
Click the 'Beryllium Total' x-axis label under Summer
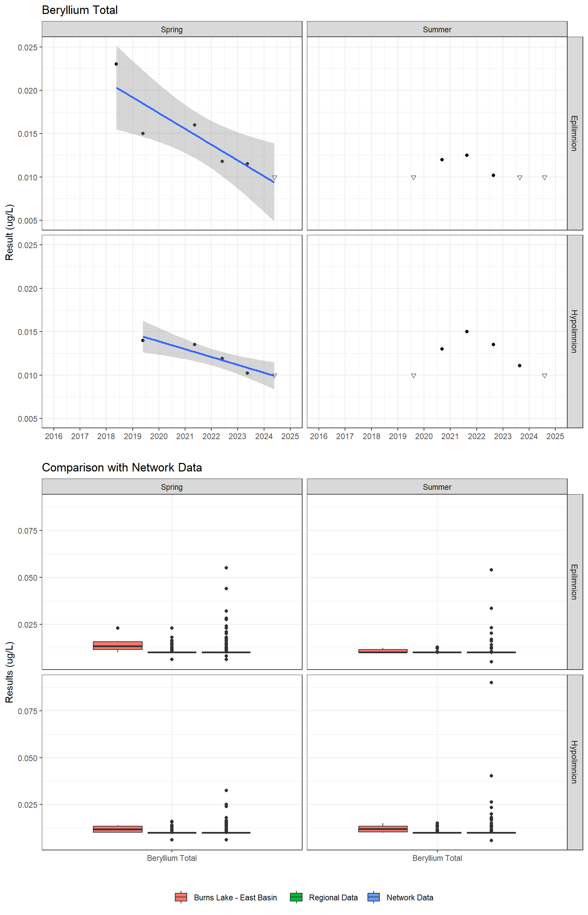[x=437, y=858]
